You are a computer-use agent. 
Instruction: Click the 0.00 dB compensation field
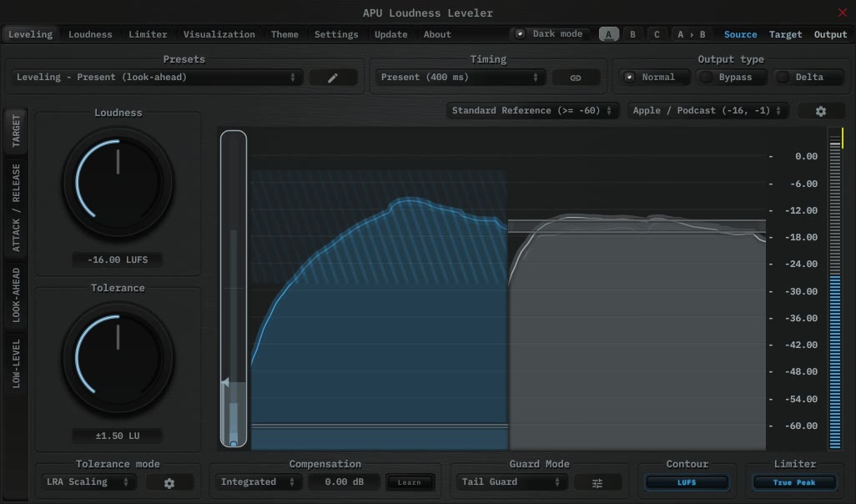344,482
